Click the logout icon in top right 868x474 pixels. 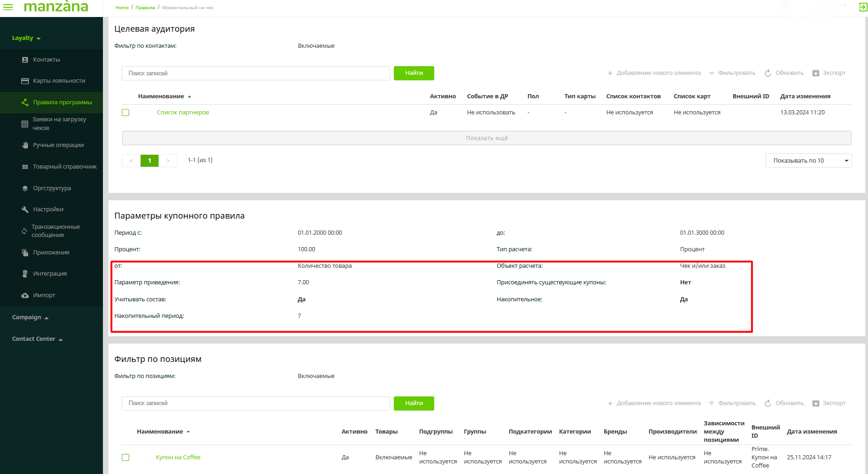coord(862,7)
